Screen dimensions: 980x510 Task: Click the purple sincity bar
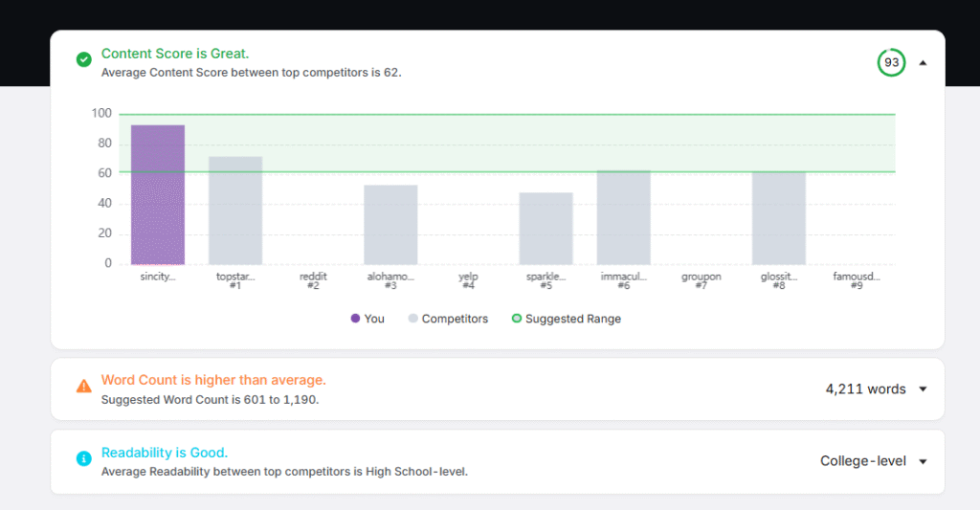(x=158, y=194)
